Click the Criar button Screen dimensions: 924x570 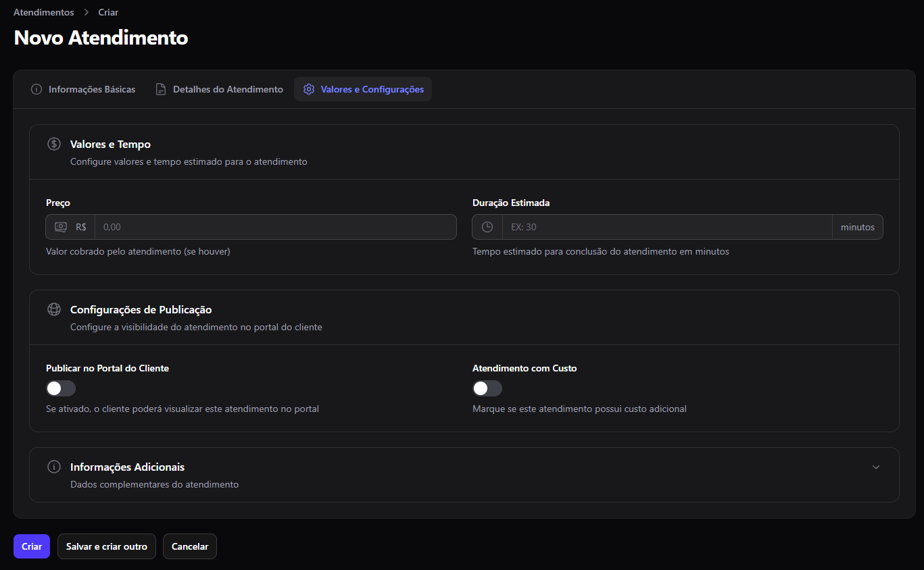click(x=32, y=546)
